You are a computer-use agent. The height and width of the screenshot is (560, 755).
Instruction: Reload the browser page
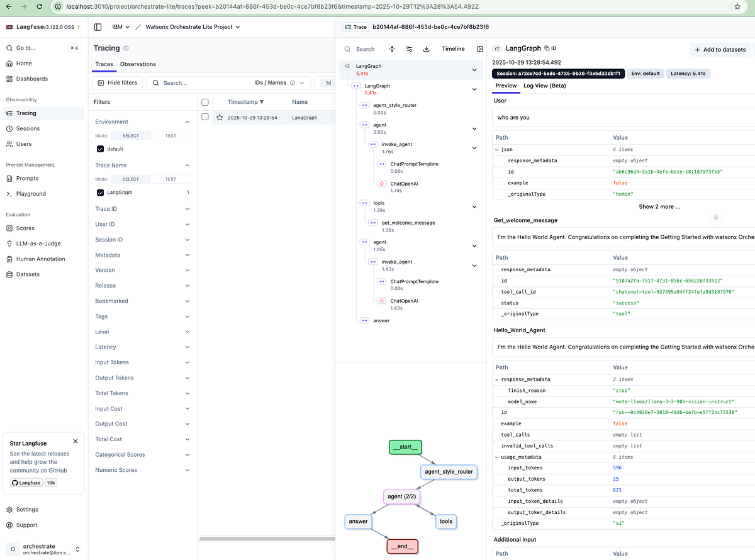coord(39,6)
